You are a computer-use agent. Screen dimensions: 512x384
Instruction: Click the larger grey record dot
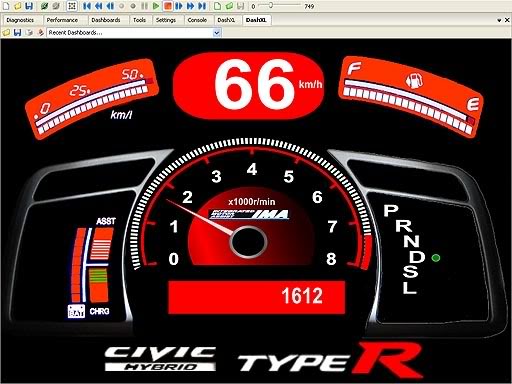tap(133, 6)
